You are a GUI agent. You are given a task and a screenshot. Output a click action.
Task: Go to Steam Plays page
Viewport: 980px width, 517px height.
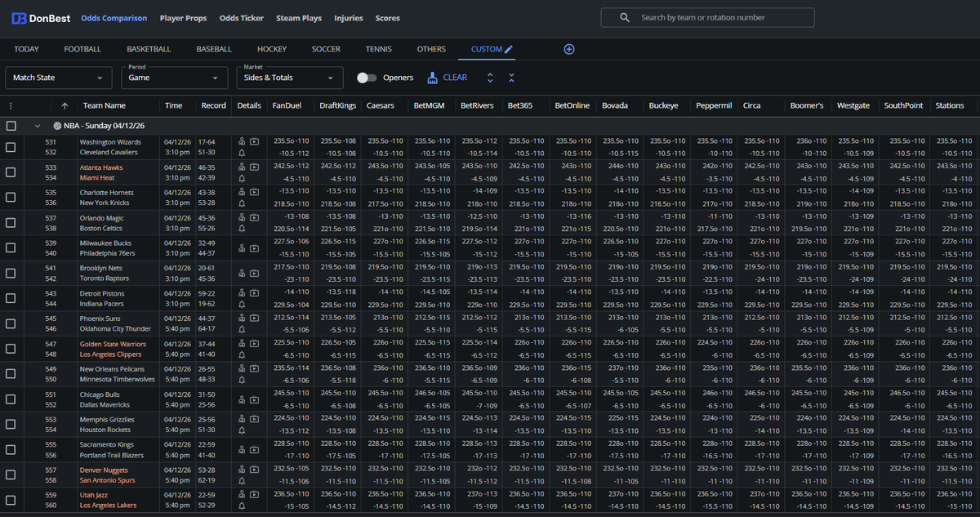click(298, 18)
